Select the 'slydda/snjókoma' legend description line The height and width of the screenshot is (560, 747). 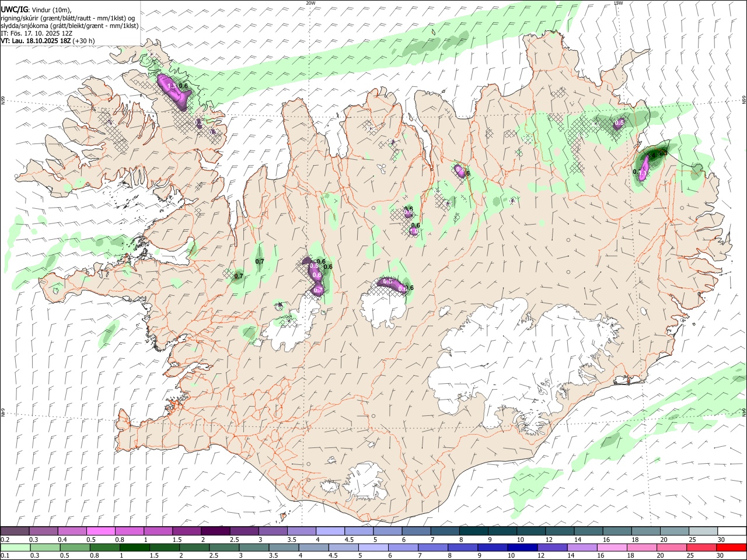tap(69, 26)
